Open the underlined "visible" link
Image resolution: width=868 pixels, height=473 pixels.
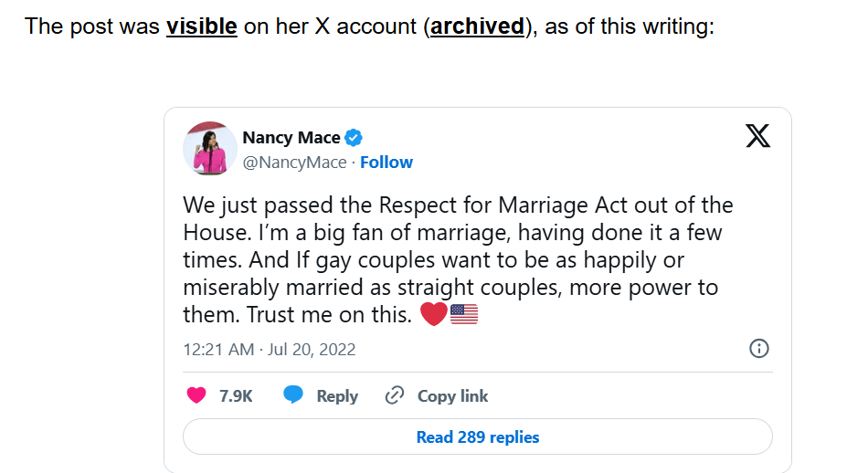coord(201,26)
